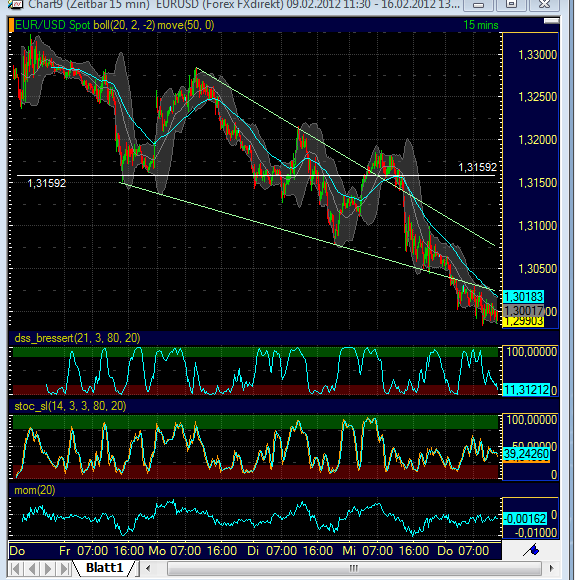Click the right 1,31592 horizontal line label

[477, 167]
